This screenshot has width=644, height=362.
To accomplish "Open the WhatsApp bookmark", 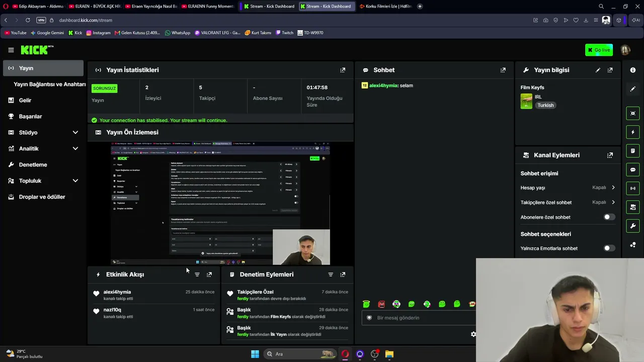I will pyautogui.click(x=177, y=33).
